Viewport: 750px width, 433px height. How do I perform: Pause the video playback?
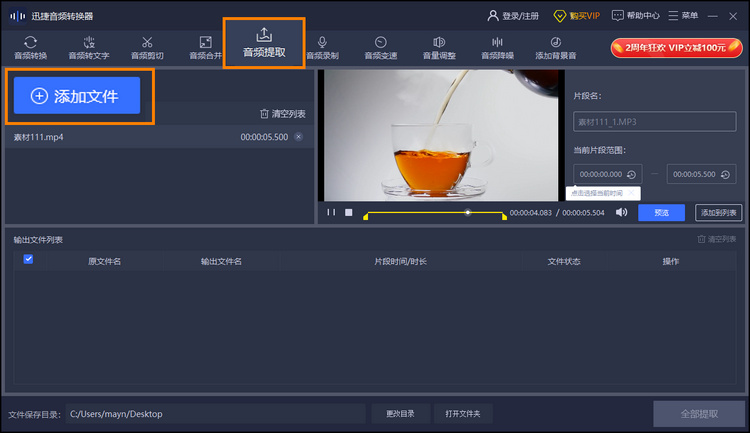coord(331,212)
